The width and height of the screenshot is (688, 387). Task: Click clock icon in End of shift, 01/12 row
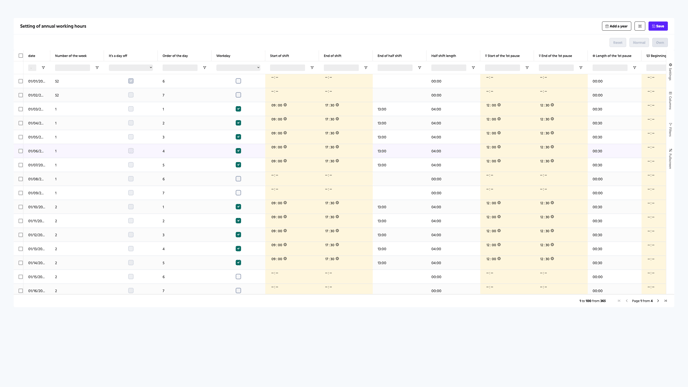pos(337,231)
